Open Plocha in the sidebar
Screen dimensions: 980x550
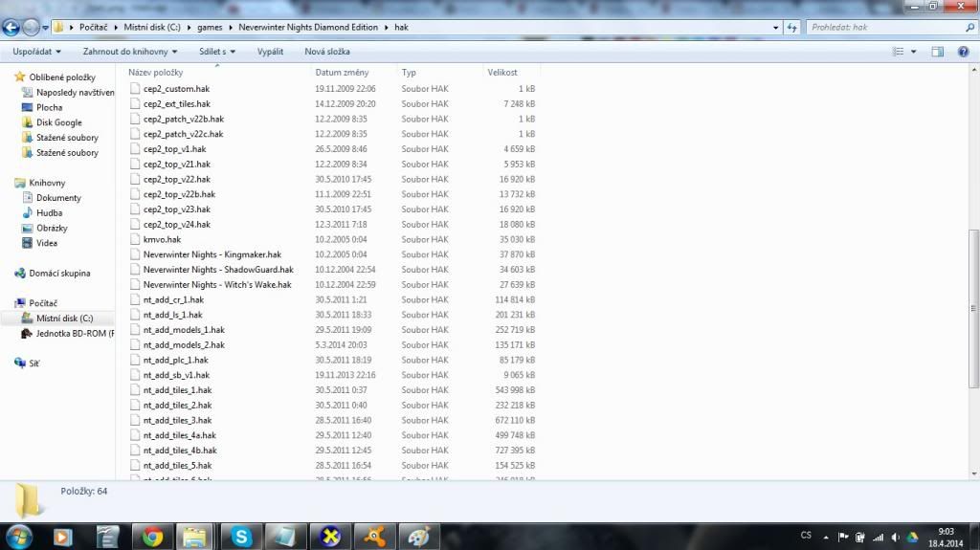point(49,107)
